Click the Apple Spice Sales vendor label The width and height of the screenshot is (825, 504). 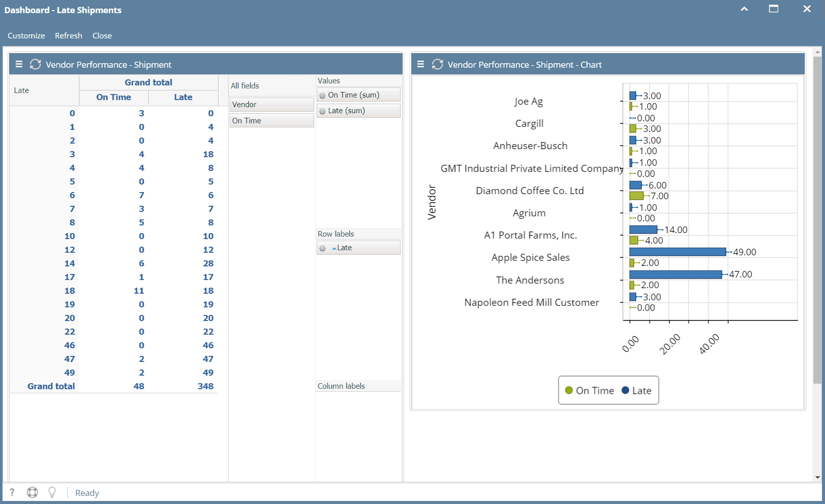(531, 258)
